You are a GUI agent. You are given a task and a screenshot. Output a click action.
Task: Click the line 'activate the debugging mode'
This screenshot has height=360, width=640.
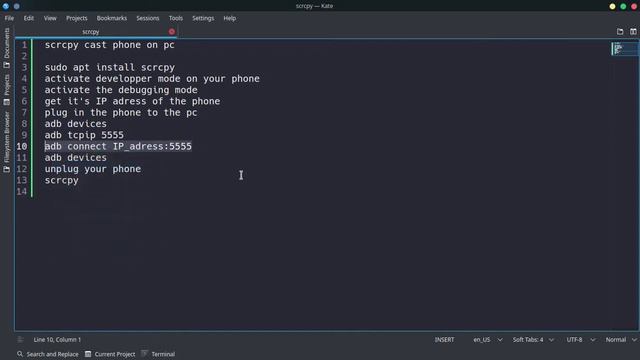pyautogui.click(x=121, y=90)
